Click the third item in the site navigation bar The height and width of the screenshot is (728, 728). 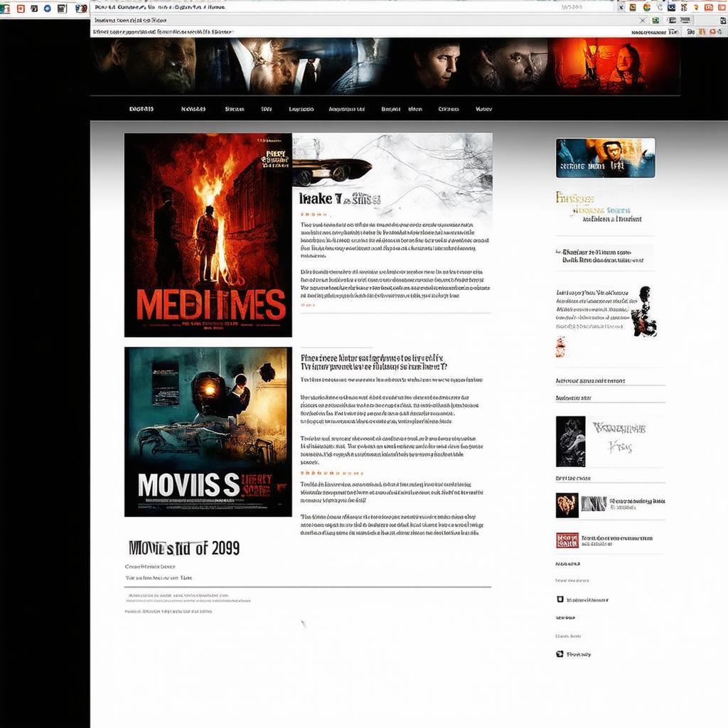(x=235, y=109)
